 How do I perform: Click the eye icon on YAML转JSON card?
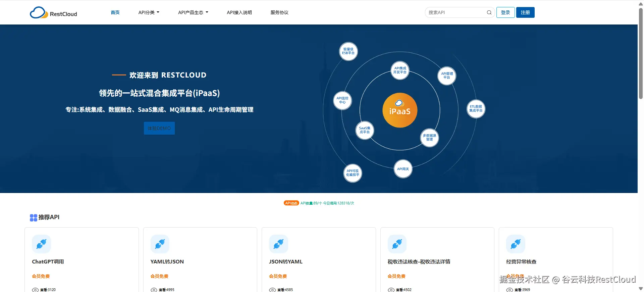pyautogui.click(x=154, y=290)
